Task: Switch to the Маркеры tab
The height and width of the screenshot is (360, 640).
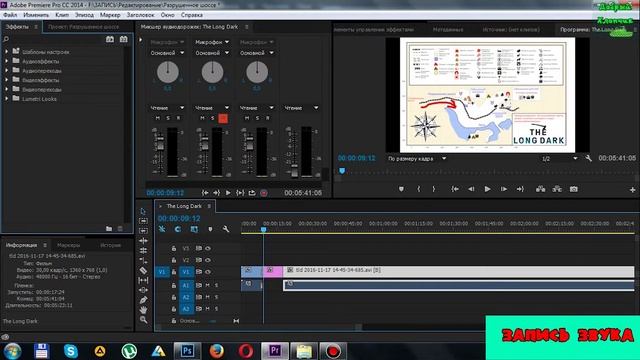Action: pos(69,245)
